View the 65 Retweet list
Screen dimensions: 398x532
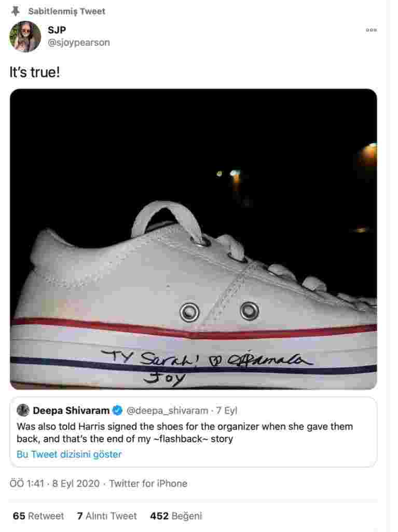(38, 516)
